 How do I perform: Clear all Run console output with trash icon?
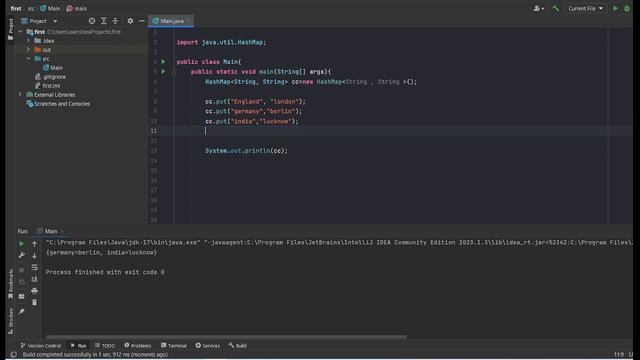pyautogui.click(x=34, y=302)
